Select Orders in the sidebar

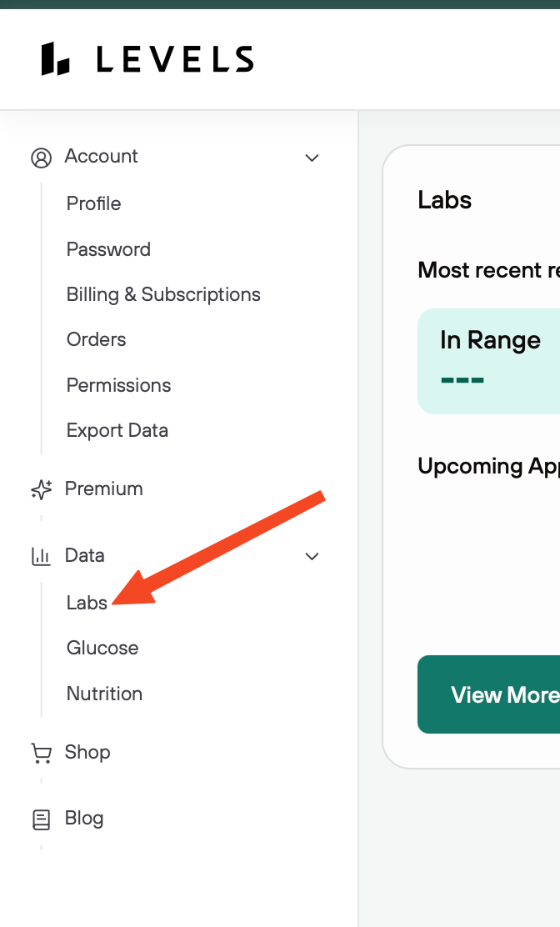pos(96,339)
